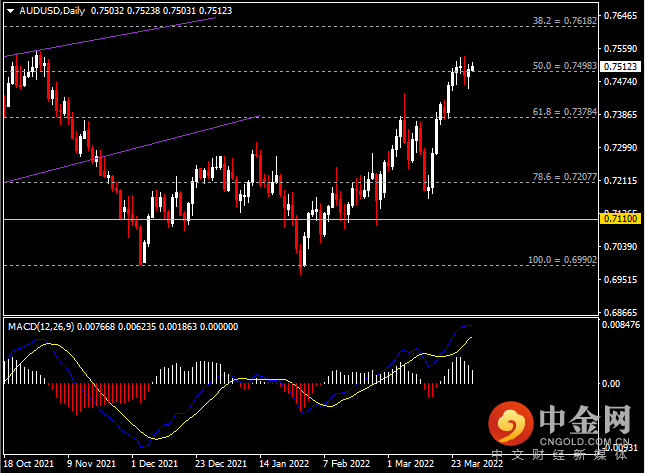This screenshot has width=645, height=473.
Task: Click the 50.0 = 0.74983 Fibonacci label
Action: click(564, 66)
